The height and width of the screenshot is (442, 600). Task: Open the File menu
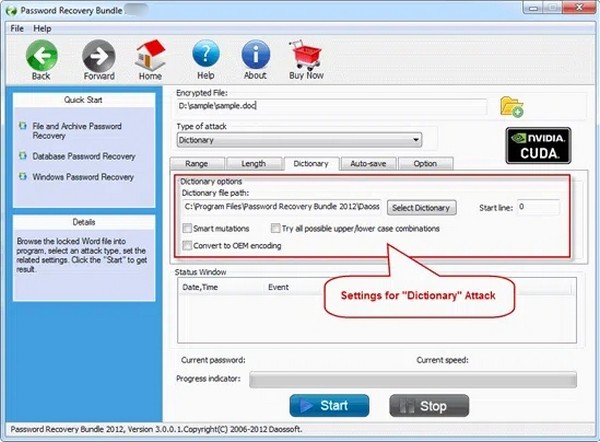click(17, 29)
